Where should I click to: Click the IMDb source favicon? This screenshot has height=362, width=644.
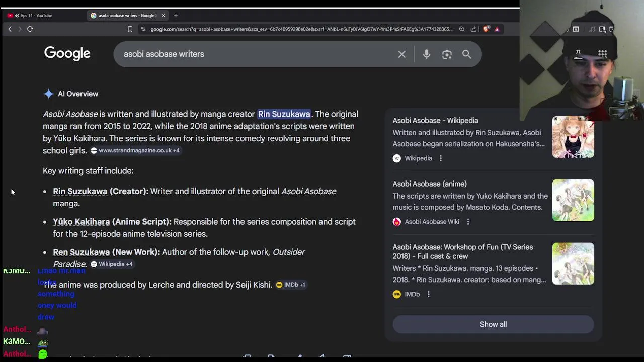(x=397, y=294)
